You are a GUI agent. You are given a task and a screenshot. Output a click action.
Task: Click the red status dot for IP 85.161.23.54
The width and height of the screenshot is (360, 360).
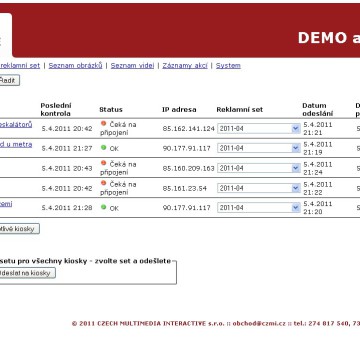(103, 183)
